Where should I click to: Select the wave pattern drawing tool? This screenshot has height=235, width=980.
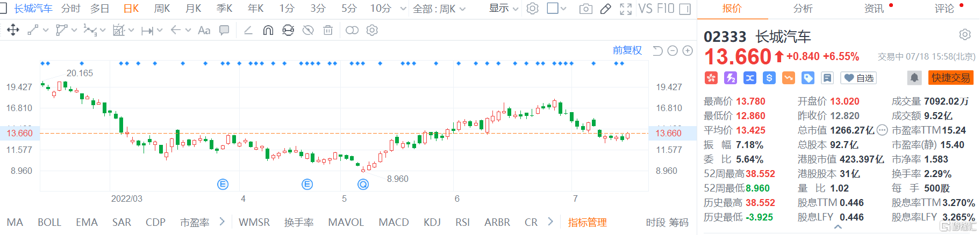(x=90, y=30)
